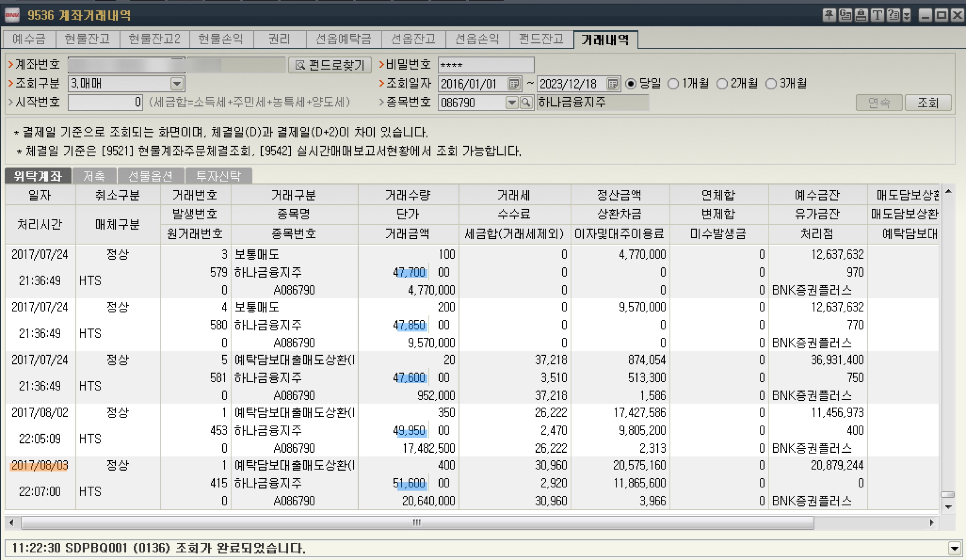Click the 펀드로찾기 button

coord(330,65)
